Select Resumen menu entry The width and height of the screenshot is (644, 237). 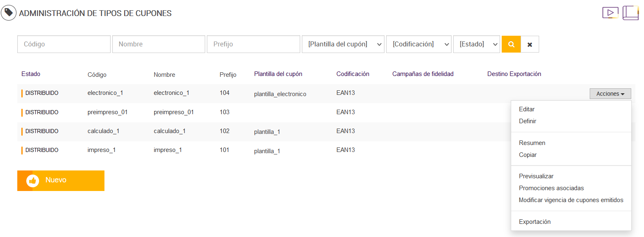(532, 143)
